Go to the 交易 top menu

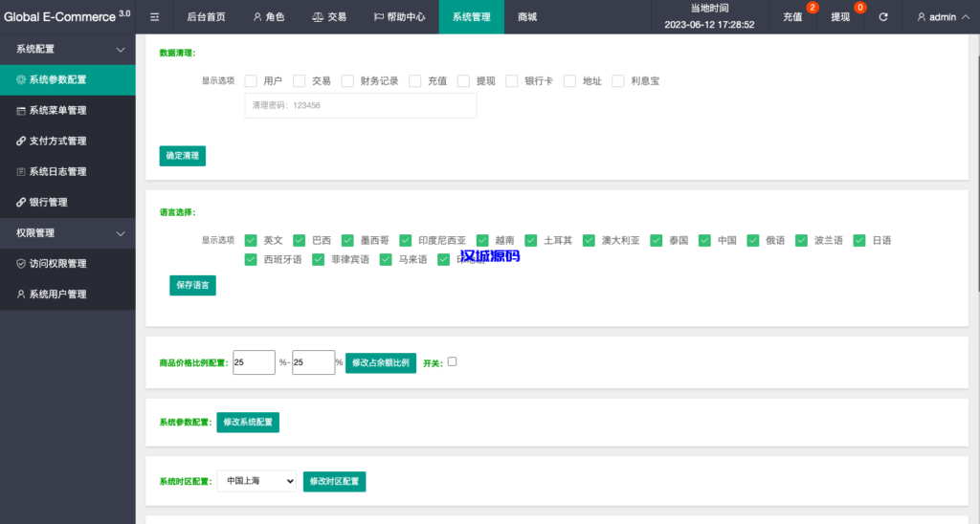click(329, 17)
